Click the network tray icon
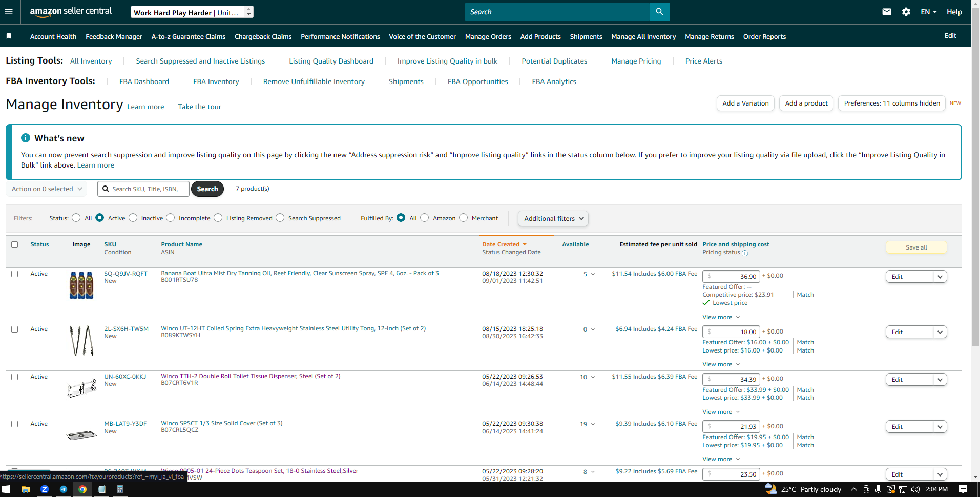This screenshot has width=980, height=497. point(903,489)
